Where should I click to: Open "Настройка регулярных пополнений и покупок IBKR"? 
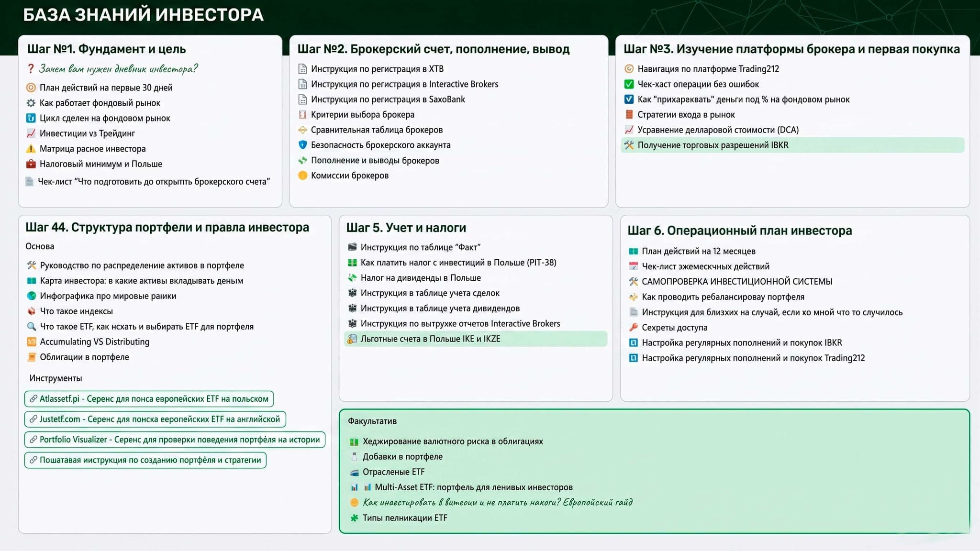pyautogui.click(x=742, y=343)
